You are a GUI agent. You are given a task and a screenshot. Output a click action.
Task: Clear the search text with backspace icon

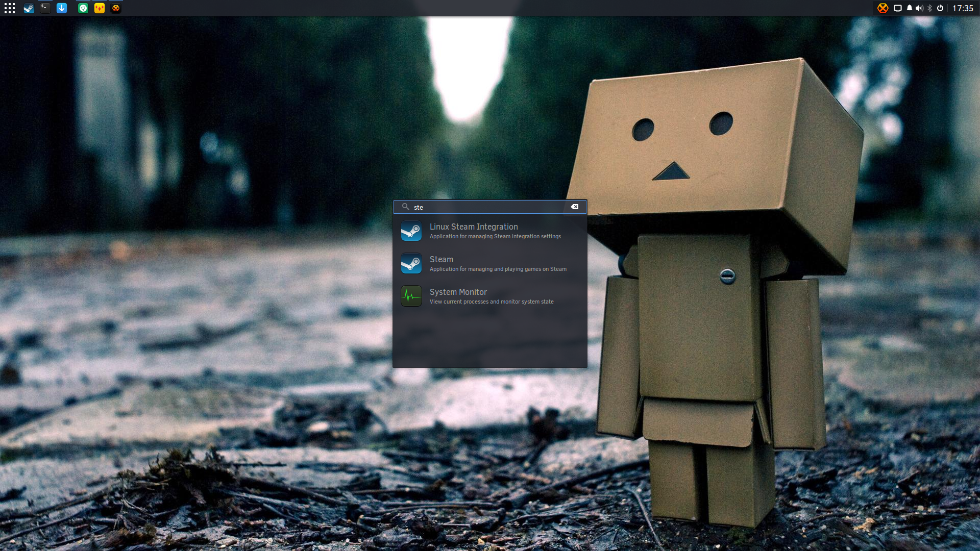575,207
